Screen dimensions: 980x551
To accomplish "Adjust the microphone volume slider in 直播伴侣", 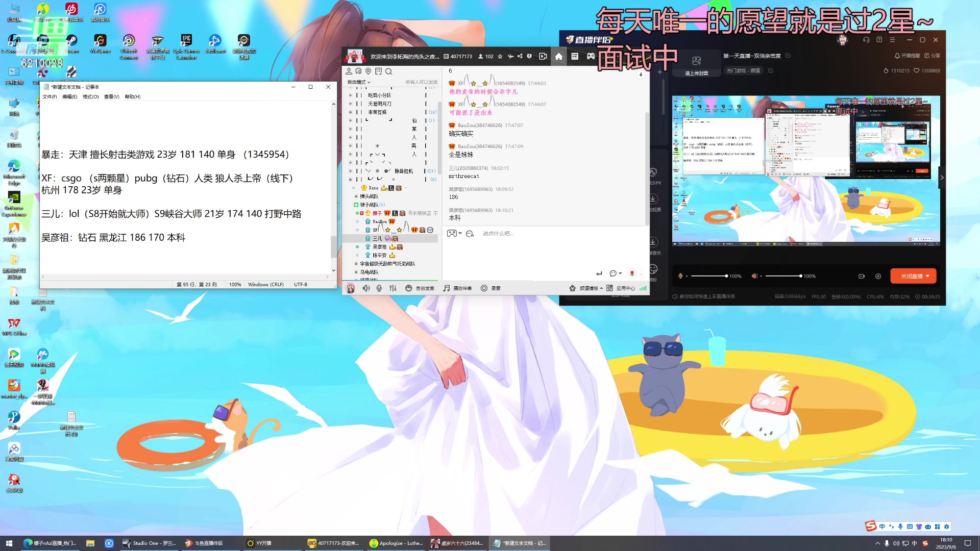I will 709,276.
